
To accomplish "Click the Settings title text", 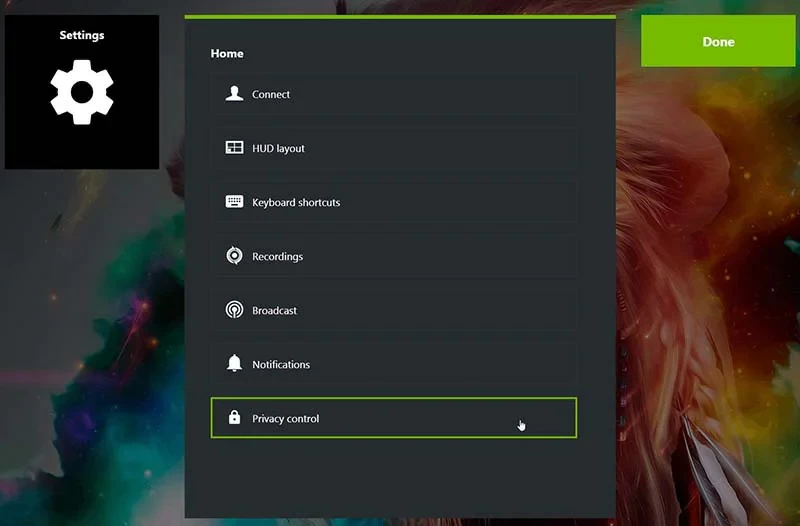I will (82, 35).
